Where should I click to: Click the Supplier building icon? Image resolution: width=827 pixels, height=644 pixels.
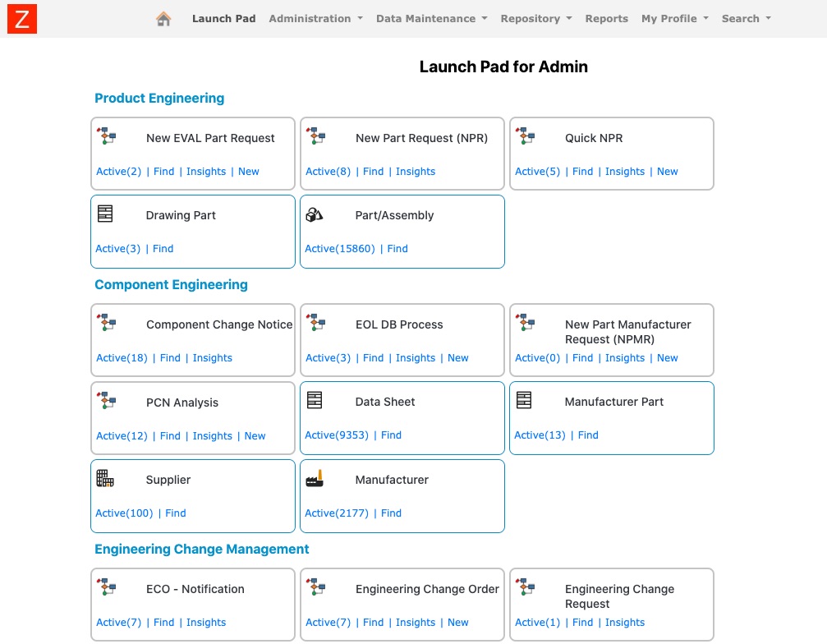coord(105,478)
